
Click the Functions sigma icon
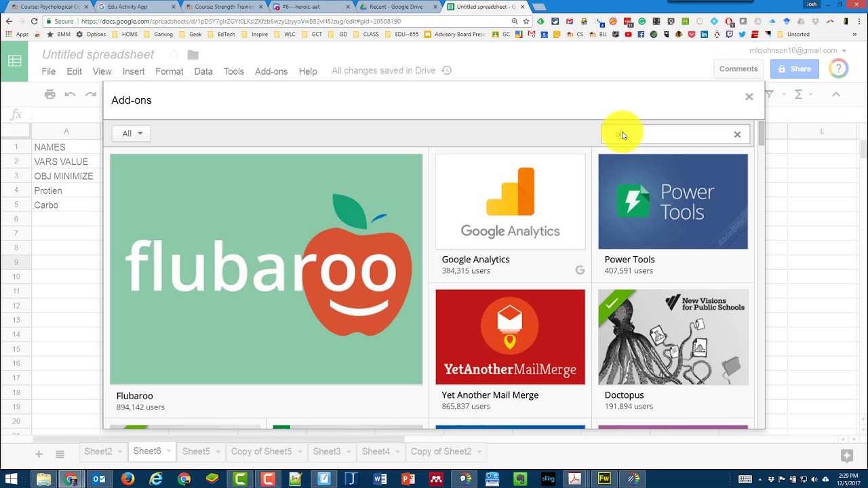tap(799, 94)
